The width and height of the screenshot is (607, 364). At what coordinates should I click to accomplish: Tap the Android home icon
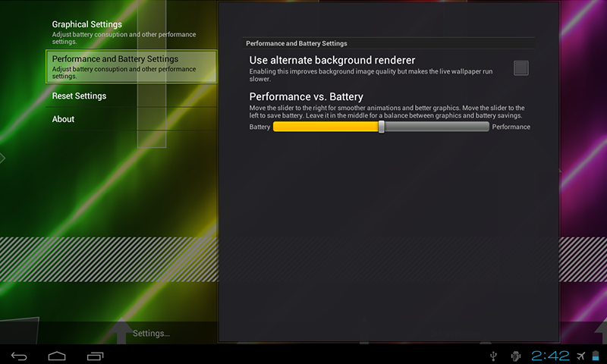(x=57, y=356)
